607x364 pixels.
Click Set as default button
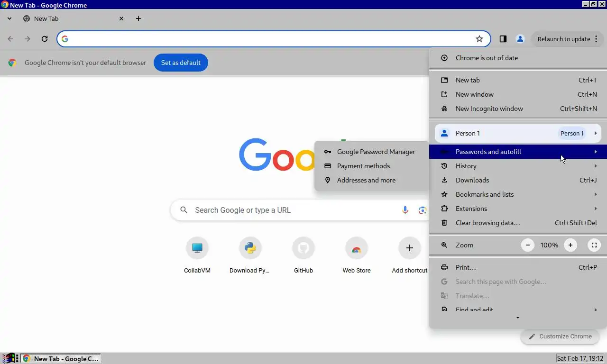tap(181, 63)
